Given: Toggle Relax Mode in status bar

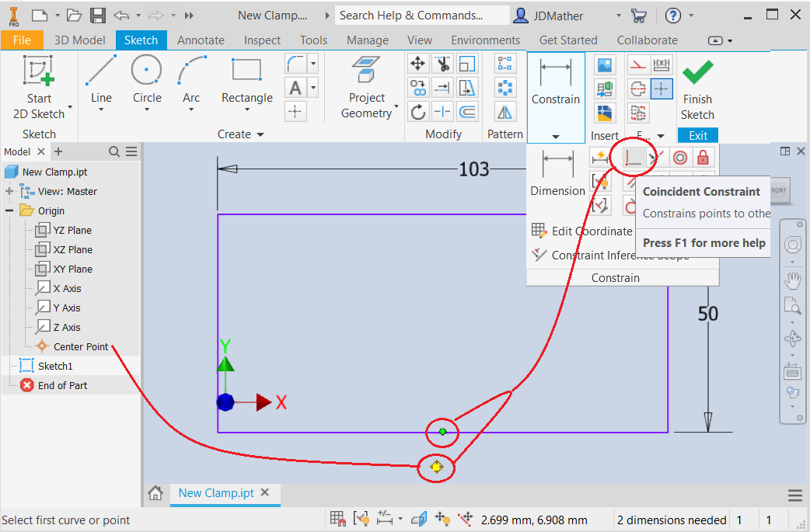Looking at the screenshot, I should click(x=466, y=519).
